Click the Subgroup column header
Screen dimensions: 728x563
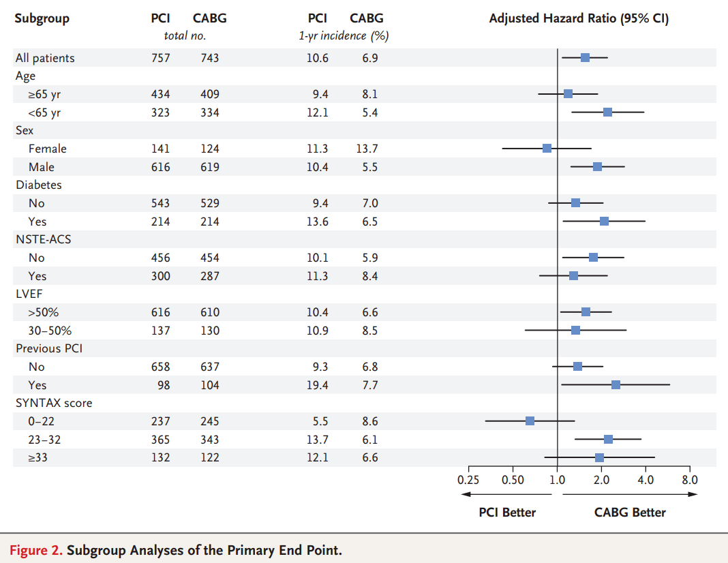tap(42, 18)
